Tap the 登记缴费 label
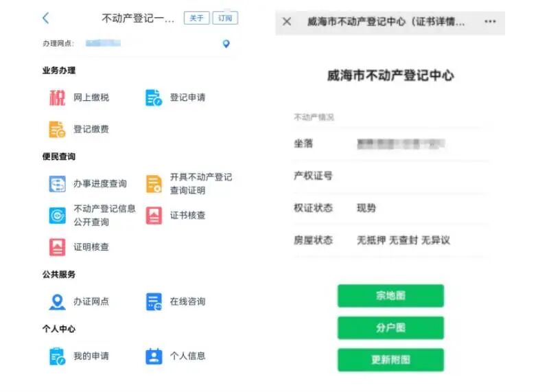Screen dimensions: 549x392 pos(91,129)
